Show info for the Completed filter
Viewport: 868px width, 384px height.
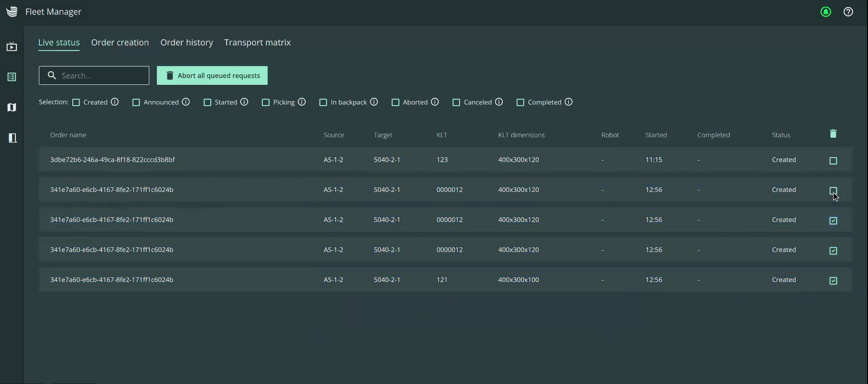click(569, 102)
